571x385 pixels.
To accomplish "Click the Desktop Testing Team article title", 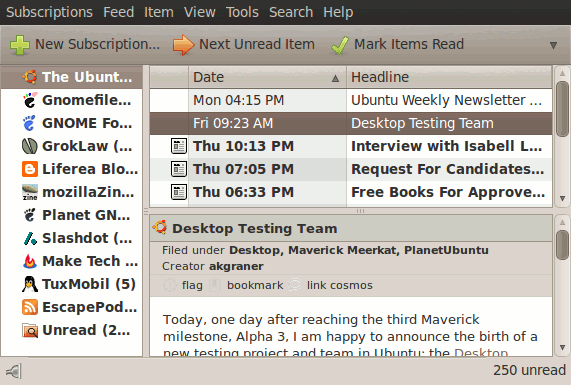I will point(255,228).
